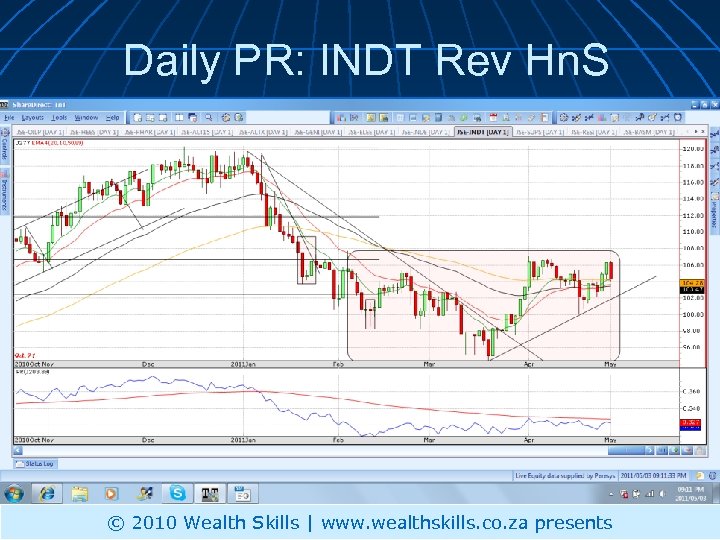Switch to the first chart tab ending [DAY 1]
Screen dimensions: 720x540
(x=39, y=132)
